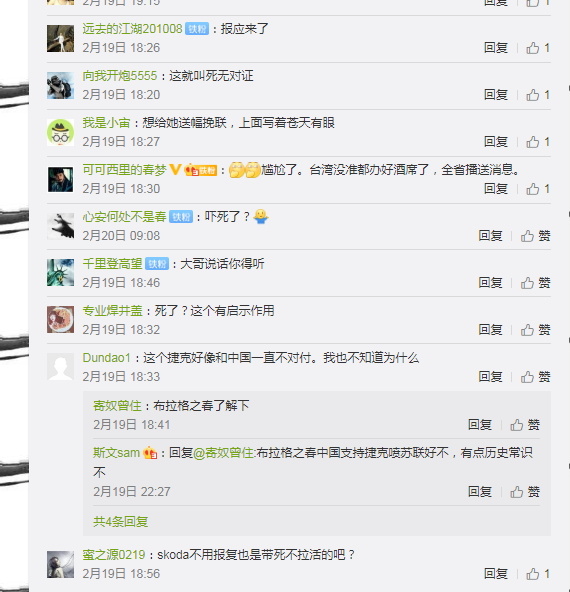Reply to 蜜之源0219's comment
570x592 pixels.
496,574
